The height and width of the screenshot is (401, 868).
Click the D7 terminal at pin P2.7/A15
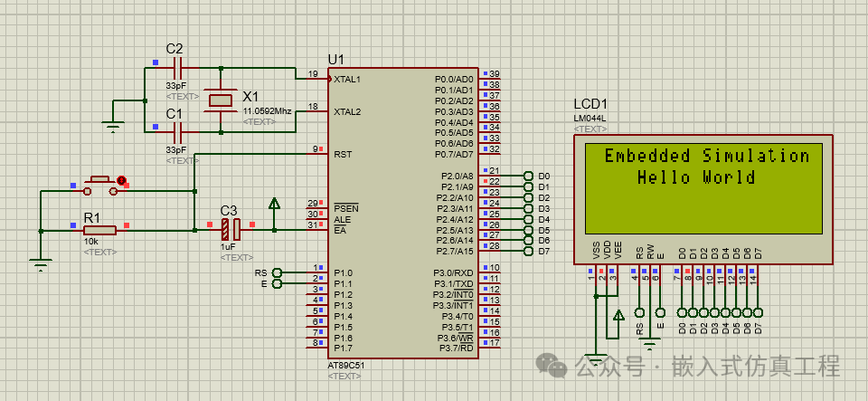tap(527, 251)
